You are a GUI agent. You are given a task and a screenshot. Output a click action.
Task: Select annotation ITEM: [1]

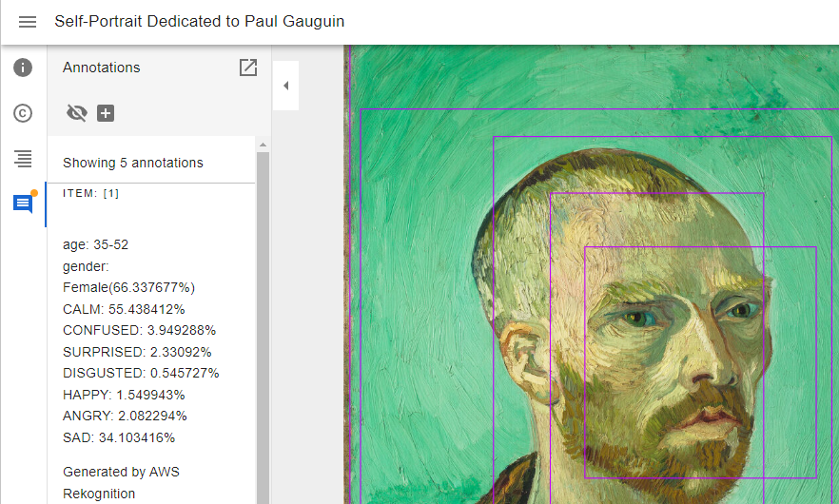point(91,193)
